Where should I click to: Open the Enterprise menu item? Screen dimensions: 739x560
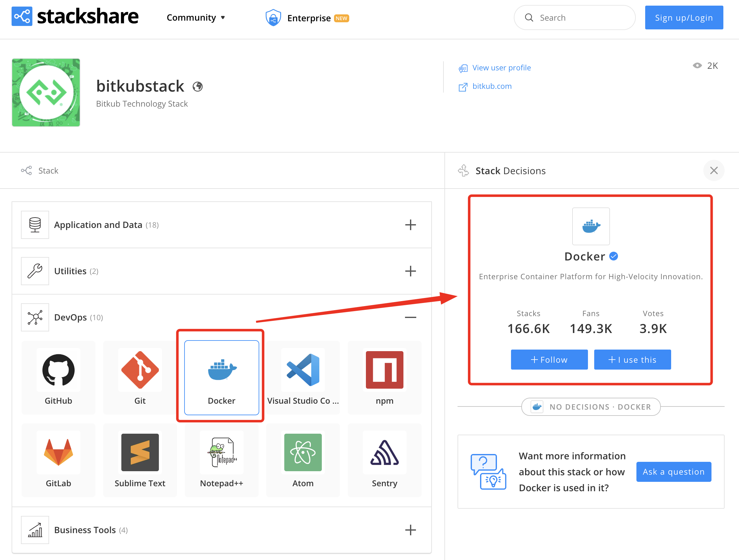308,18
